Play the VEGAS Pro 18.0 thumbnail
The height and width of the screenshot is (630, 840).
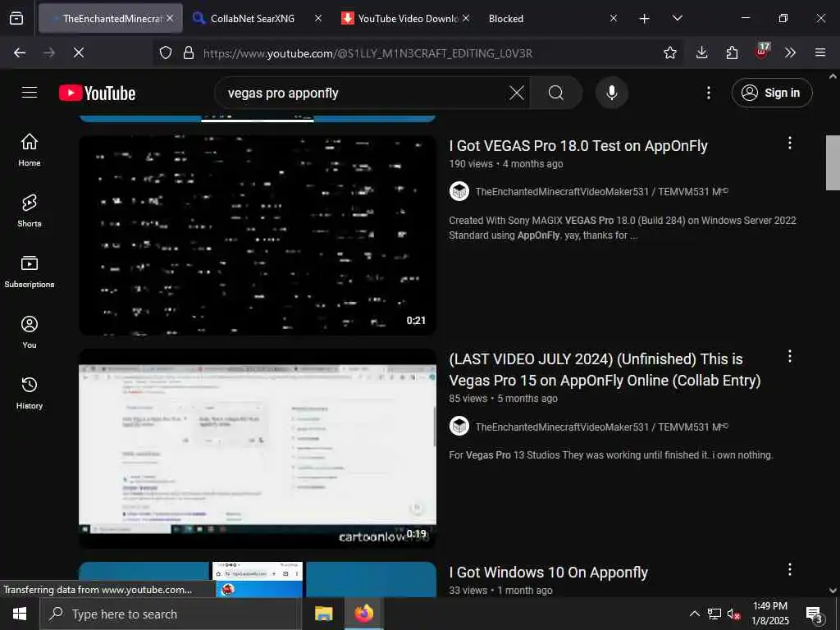click(x=257, y=235)
